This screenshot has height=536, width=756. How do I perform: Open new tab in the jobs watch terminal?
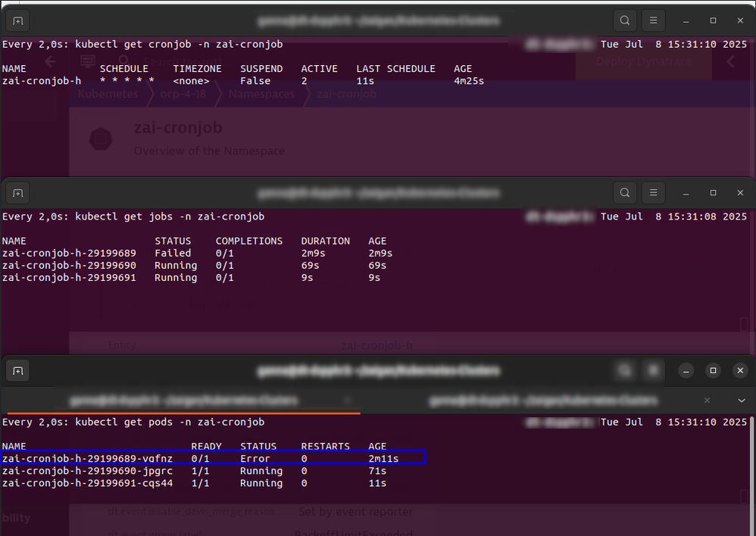tap(18, 193)
